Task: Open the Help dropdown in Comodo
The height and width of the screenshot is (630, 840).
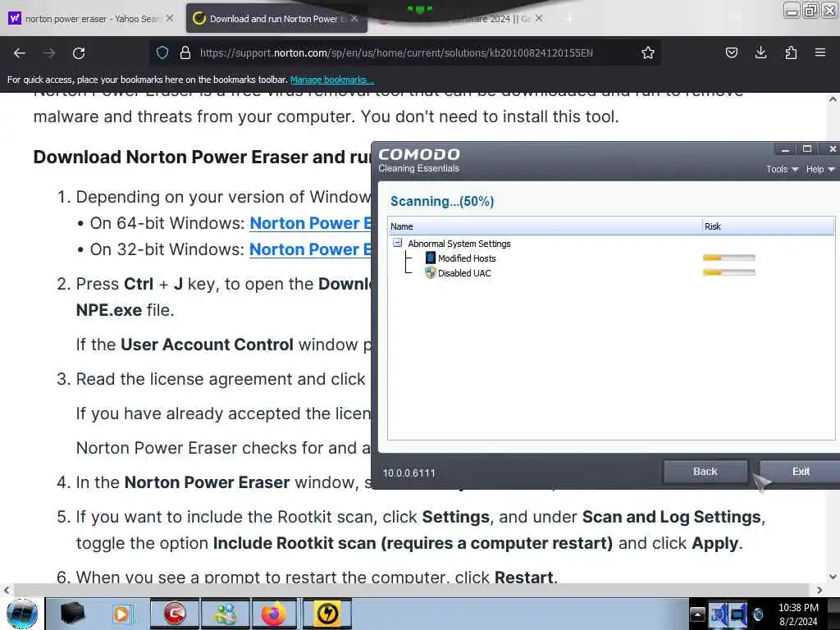Action: pos(820,169)
